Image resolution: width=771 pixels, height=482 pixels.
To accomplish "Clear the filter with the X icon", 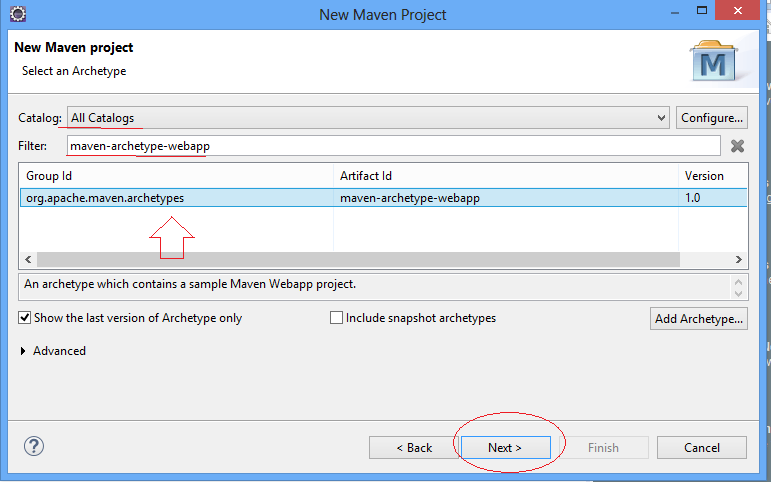I will point(737,146).
